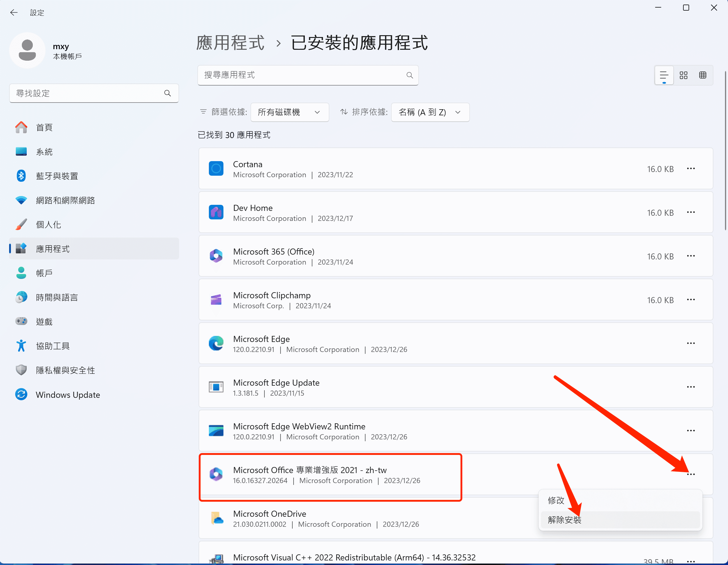The height and width of the screenshot is (565, 728).
Task: Open Windows Update in sidebar
Action: 68,395
